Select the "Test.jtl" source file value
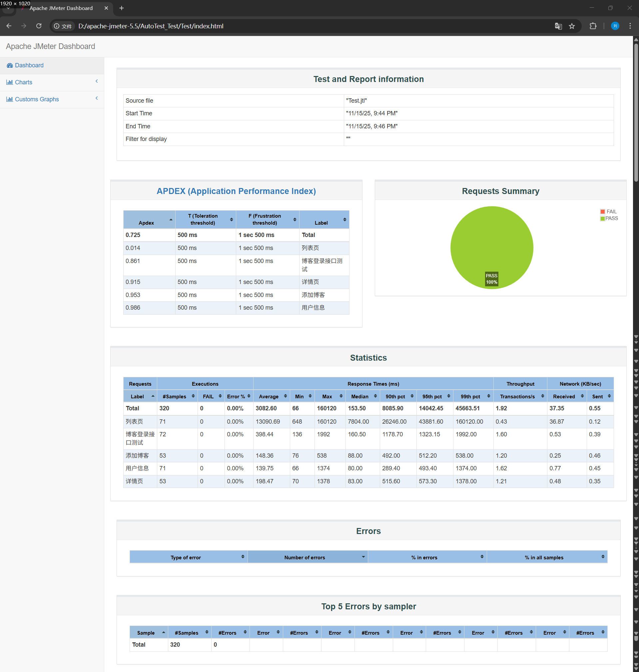639x672 pixels. [x=356, y=101]
